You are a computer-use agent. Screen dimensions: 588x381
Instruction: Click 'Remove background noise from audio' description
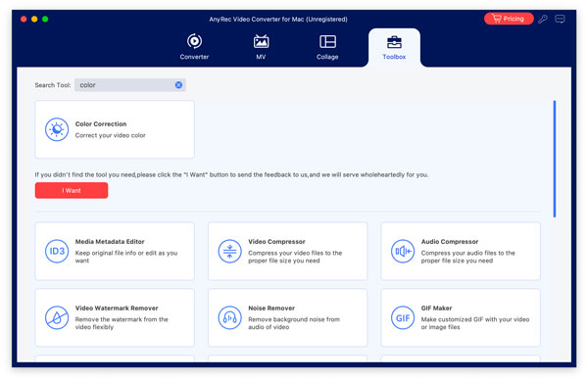[294, 323]
